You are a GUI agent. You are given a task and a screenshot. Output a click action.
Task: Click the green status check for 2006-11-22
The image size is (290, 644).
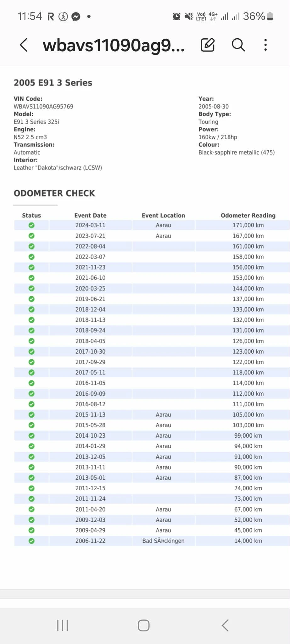[31, 541]
